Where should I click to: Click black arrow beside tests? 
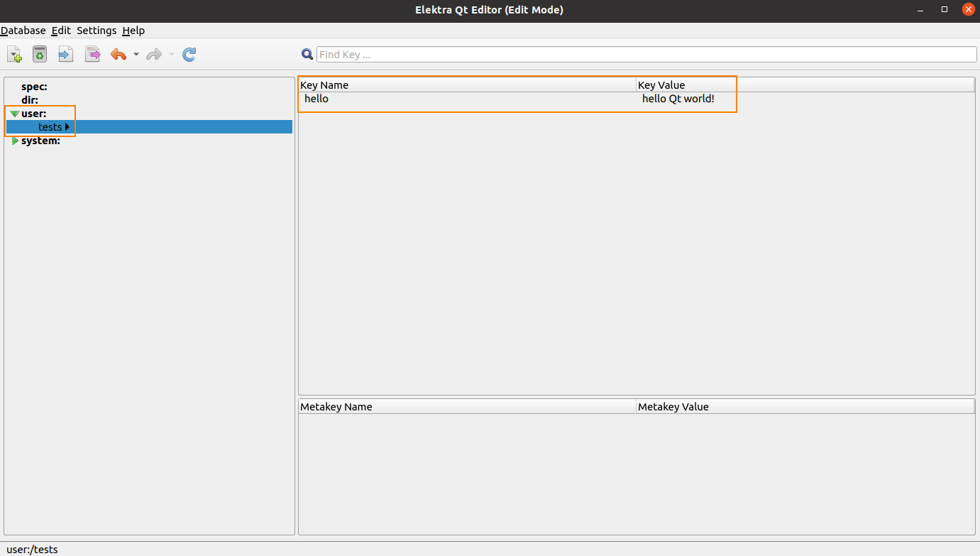click(x=67, y=127)
